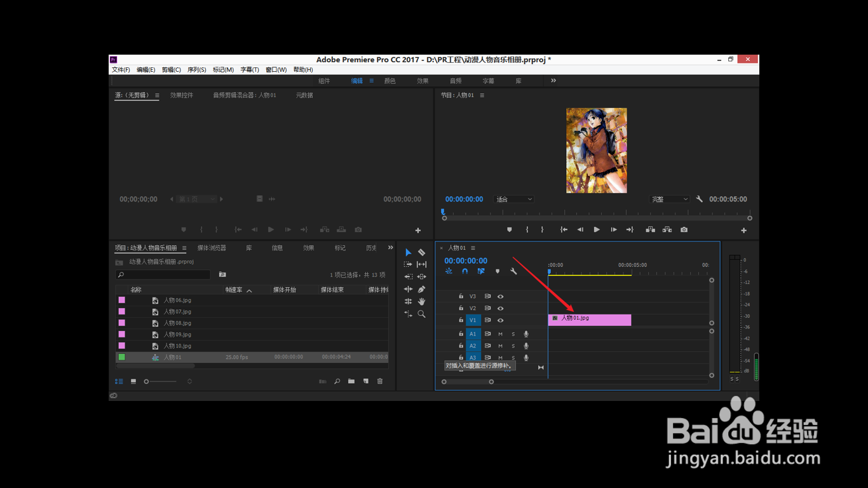Click Find magnifier icon in Project panel footer
The height and width of the screenshot is (488, 868).
(337, 381)
